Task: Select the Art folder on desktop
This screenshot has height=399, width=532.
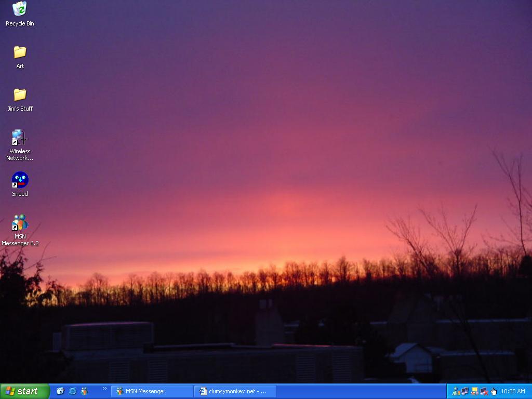Action: click(x=20, y=52)
